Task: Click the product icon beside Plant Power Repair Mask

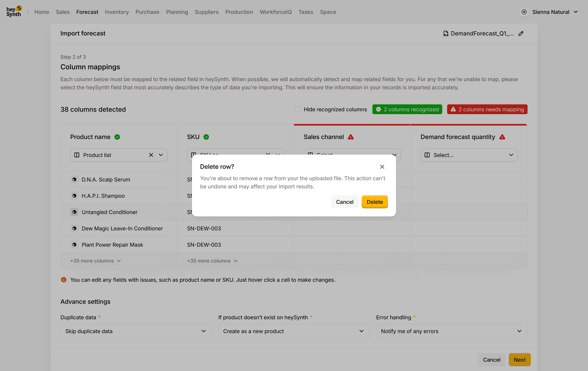Action: point(74,245)
